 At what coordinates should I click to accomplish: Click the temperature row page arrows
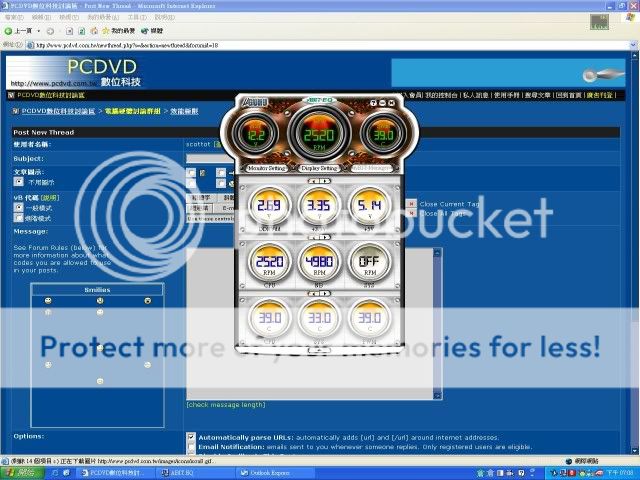(319, 293)
